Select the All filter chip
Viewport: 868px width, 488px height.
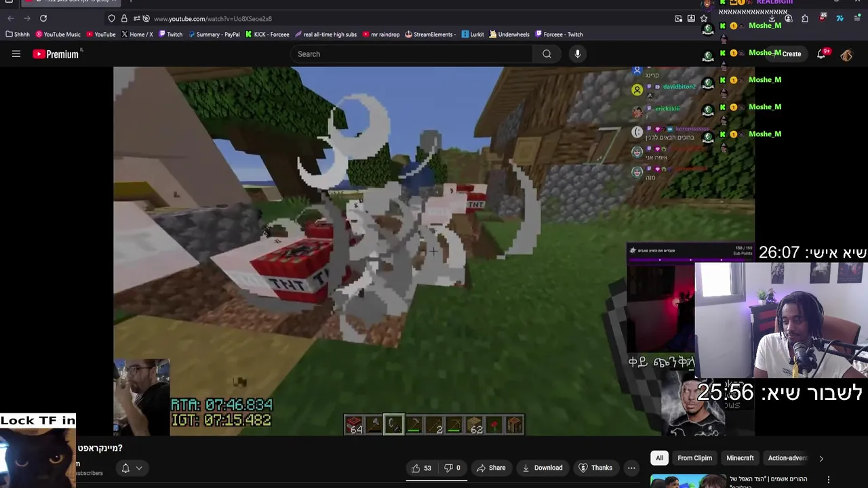(x=659, y=458)
